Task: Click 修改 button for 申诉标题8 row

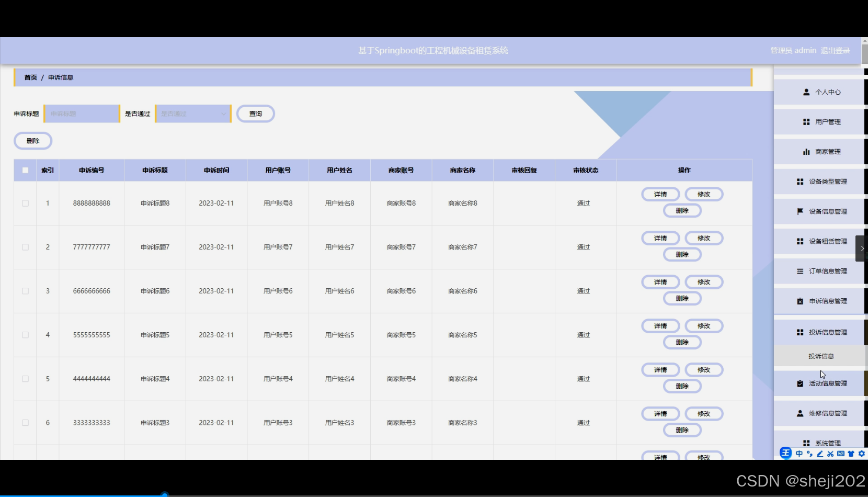Action: click(704, 194)
